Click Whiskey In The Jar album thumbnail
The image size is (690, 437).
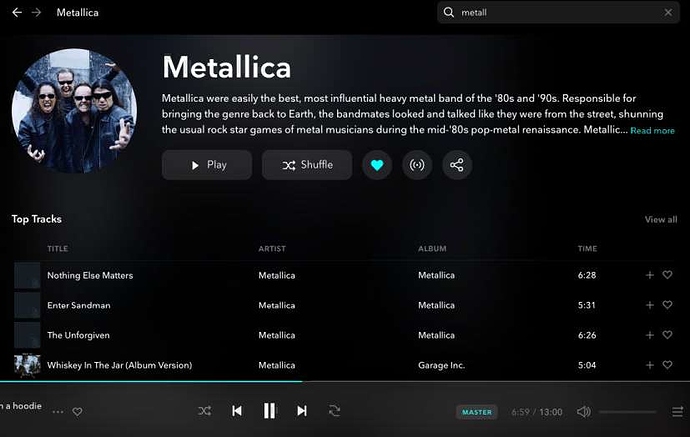click(x=27, y=365)
